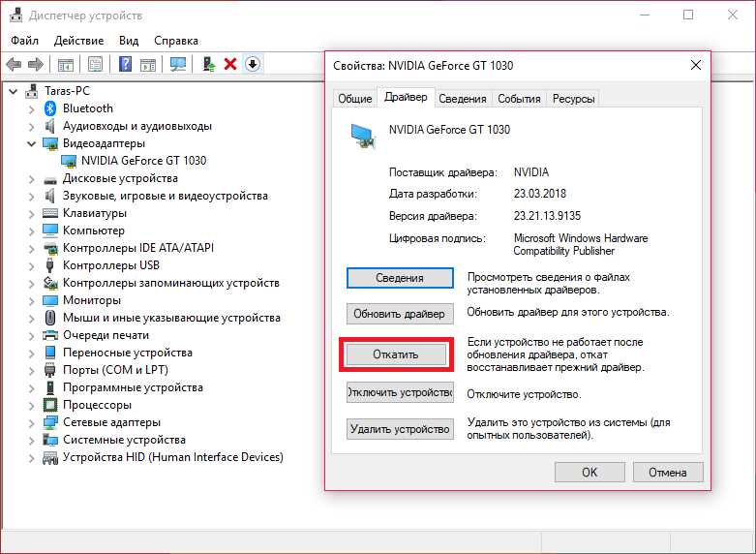This screenshot has width=756, height=554.
Task: Click Microsoft Windows Hardware Compatibility Publisher text
Action: coord(581,244)
